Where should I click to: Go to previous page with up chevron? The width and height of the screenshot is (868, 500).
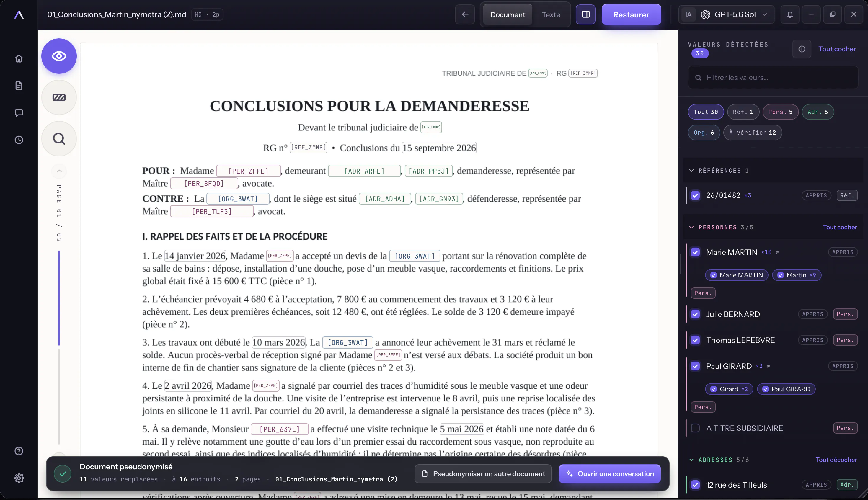point(59,171)
